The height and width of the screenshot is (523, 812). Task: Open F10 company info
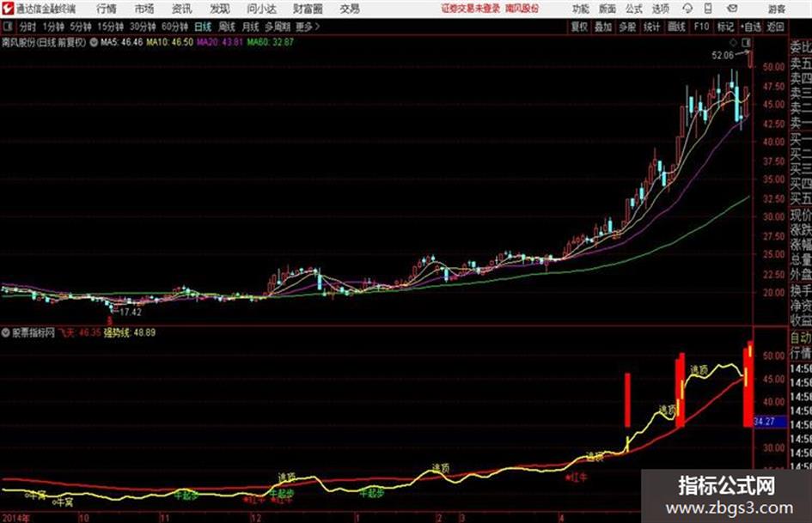(x=701, y=27)
